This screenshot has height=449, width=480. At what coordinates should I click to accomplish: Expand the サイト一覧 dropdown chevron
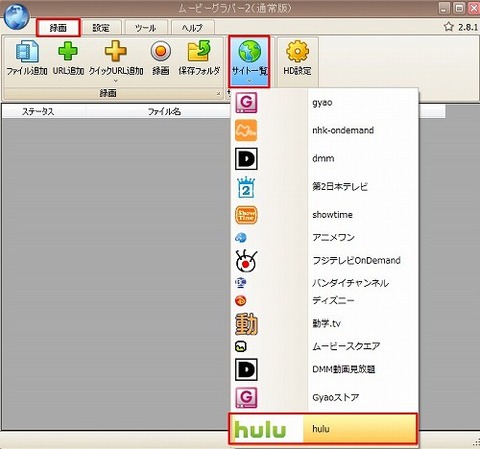(x=250, y=81)
